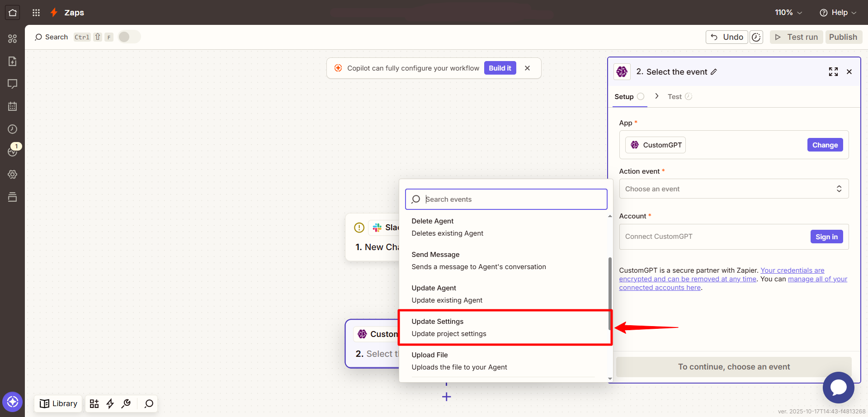Click the event list scroll up arrow
This screenshot has width=868, height=417.
coord(610,216)
